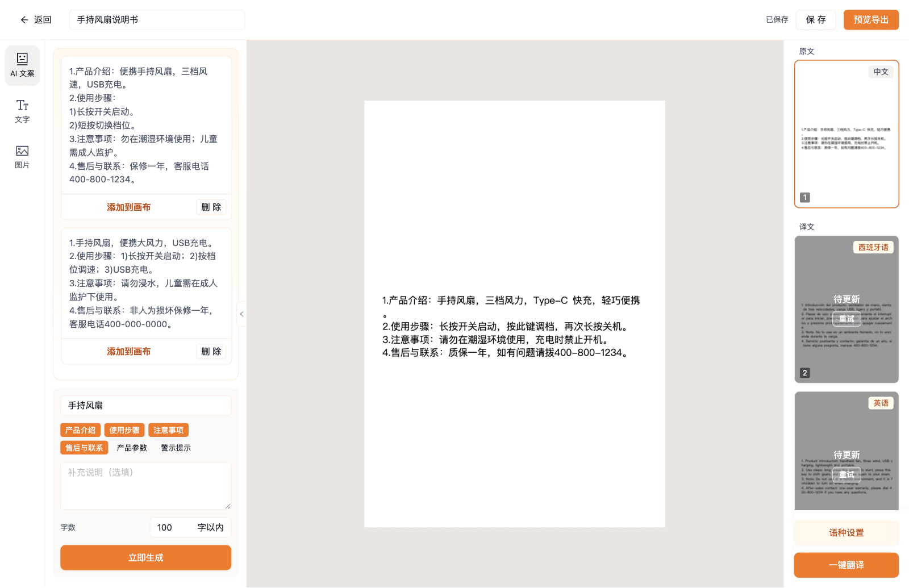Viewport: 909px width, 588px height.
Task: Open 语种设置 language settings
Action: (847, 533)
